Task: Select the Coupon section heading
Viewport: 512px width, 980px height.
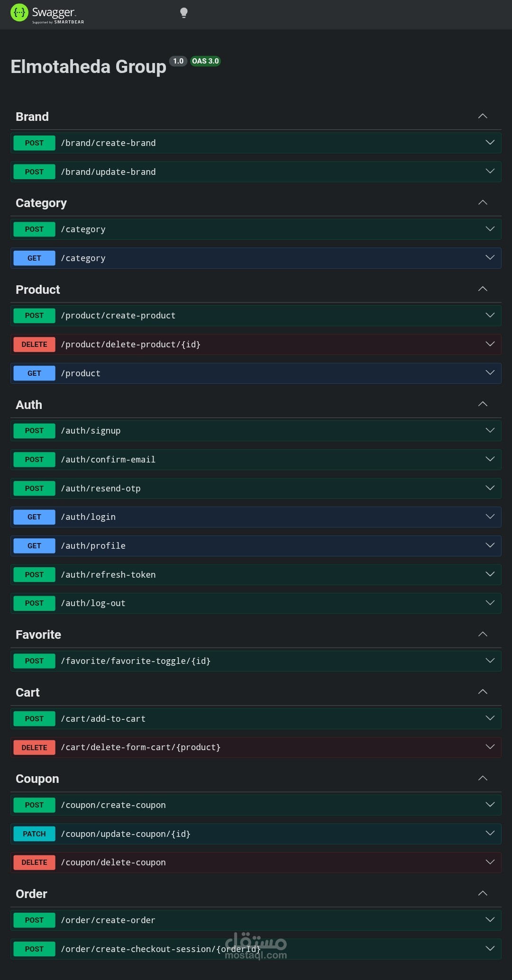Action: (37, 779)
